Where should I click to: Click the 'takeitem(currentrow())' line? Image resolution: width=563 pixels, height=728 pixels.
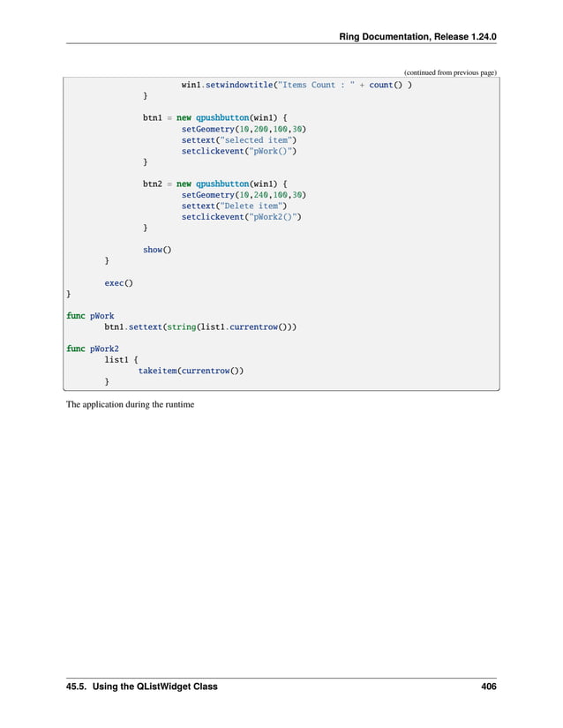191,371
